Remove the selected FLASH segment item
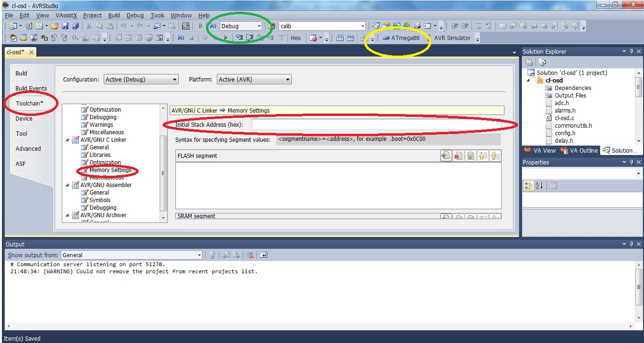 [x=458, y=155]
